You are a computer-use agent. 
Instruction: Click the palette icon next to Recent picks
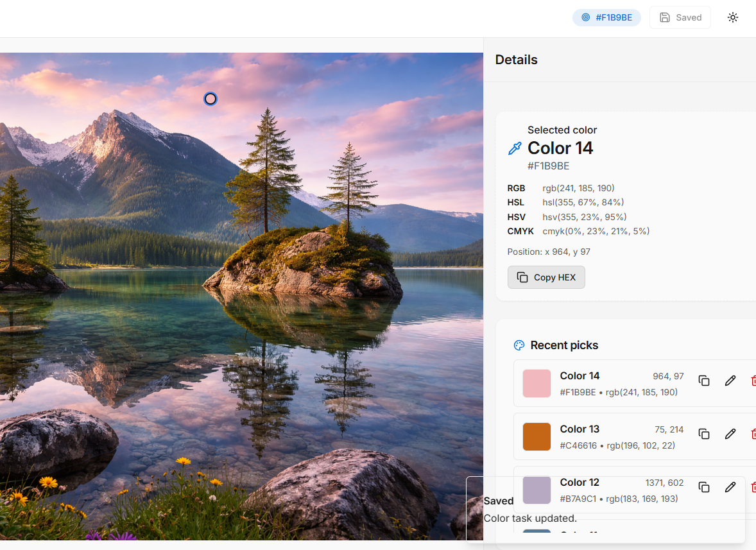(519, 345)
